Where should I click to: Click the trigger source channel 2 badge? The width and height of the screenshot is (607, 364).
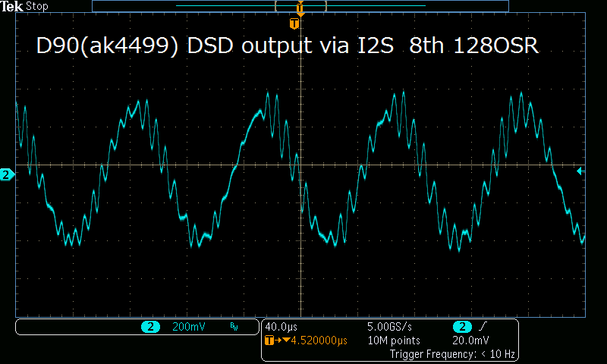click(462, 327)
